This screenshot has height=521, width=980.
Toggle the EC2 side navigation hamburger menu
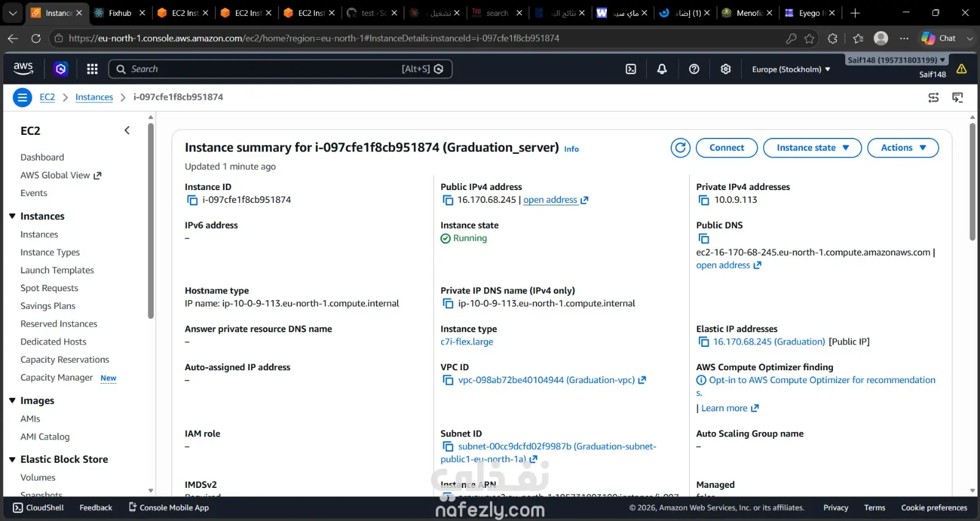tap(22, 97)
